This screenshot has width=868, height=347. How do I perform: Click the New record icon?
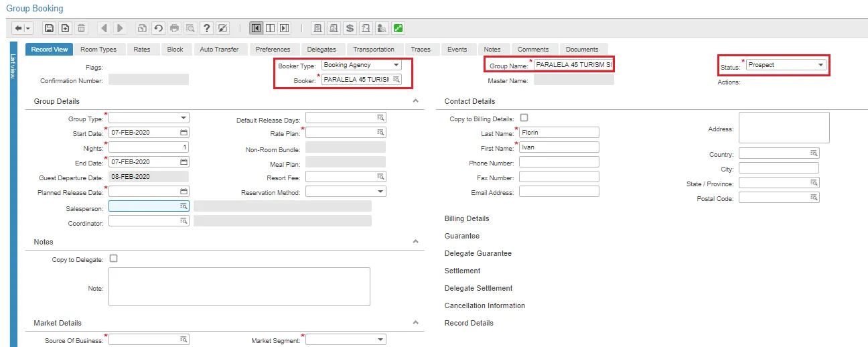(65, 28)
